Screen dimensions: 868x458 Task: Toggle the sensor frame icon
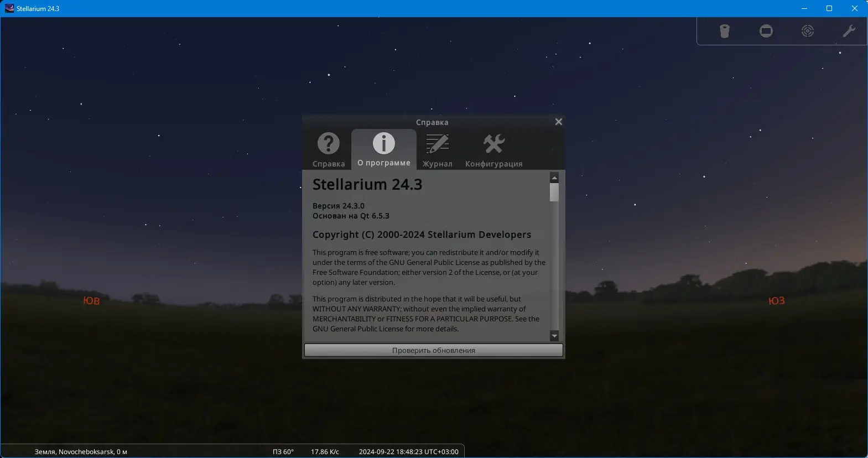766,31
